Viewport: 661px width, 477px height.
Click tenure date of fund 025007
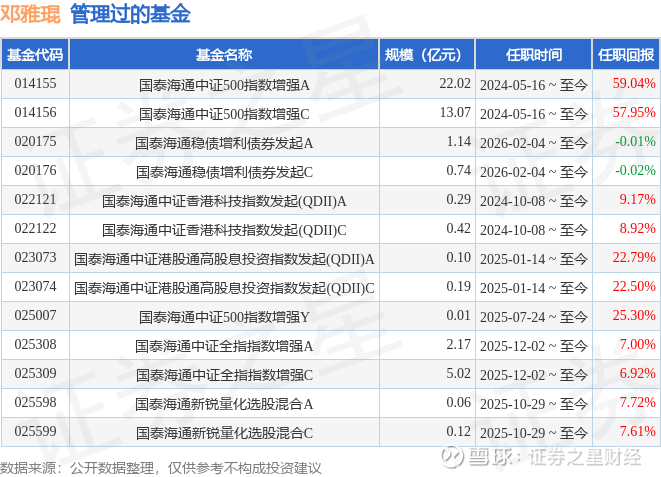(x=533, y=317)
